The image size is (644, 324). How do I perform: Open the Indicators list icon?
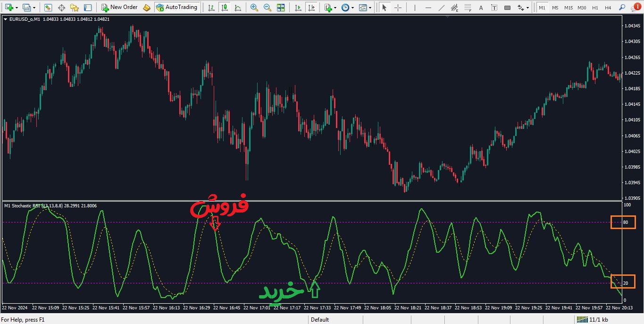pyautogui.click(x=328, y=8)
